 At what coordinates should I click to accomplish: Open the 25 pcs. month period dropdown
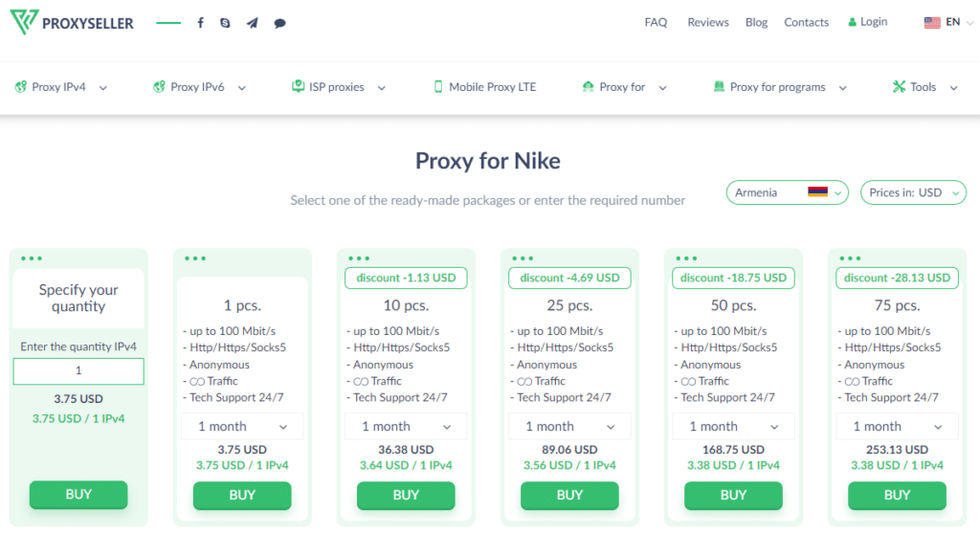pos(570,427)
